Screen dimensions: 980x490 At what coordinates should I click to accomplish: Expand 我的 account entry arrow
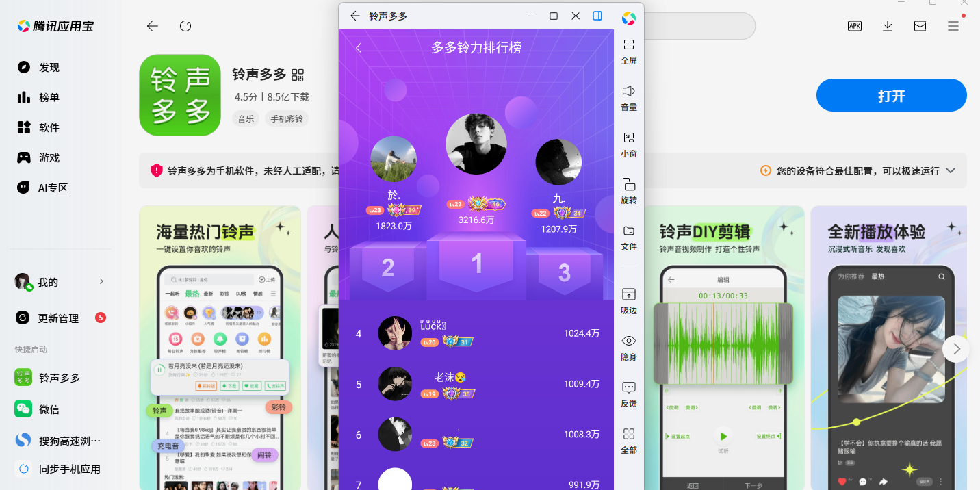click(101, 281)
